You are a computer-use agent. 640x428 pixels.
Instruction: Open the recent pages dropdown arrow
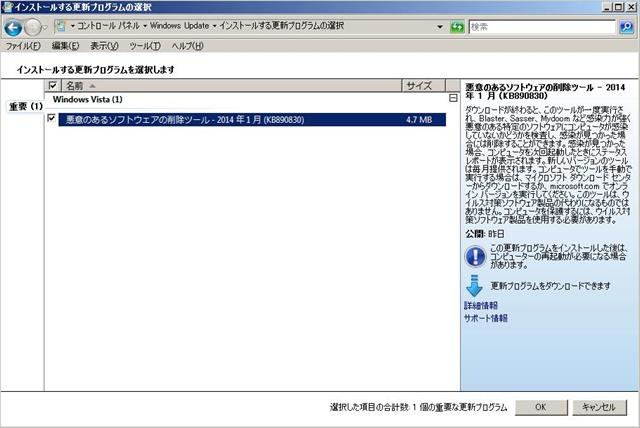coord(44,28)
